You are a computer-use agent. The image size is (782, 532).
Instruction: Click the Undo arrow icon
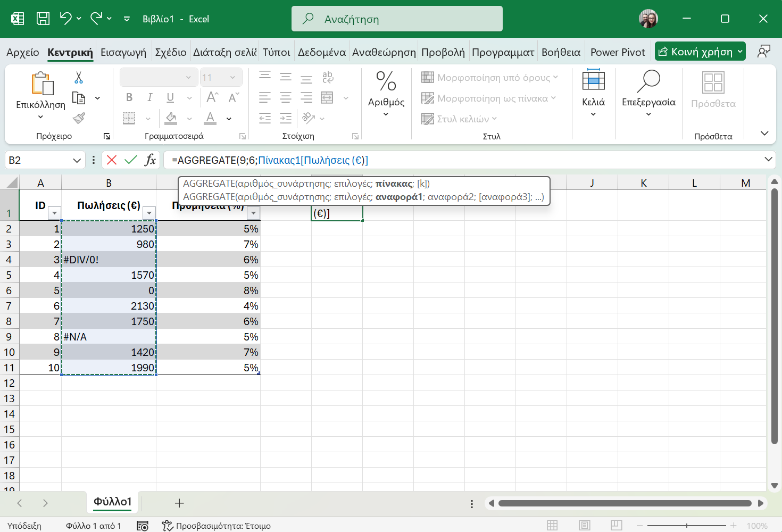[65, 19]
